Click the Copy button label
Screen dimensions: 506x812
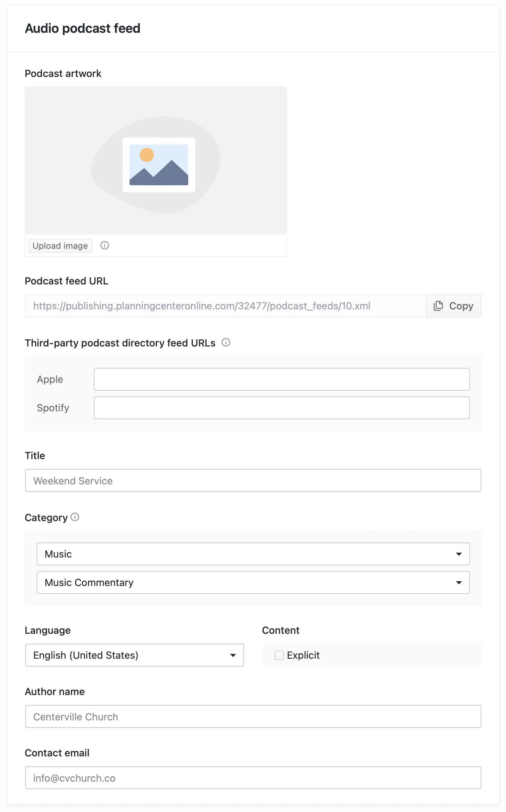tap(461, 306)
